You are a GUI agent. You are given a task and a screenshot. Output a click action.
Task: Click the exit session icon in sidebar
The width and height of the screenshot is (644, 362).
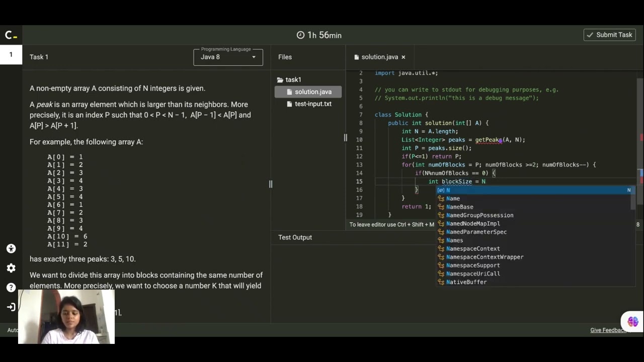[11, 307]
